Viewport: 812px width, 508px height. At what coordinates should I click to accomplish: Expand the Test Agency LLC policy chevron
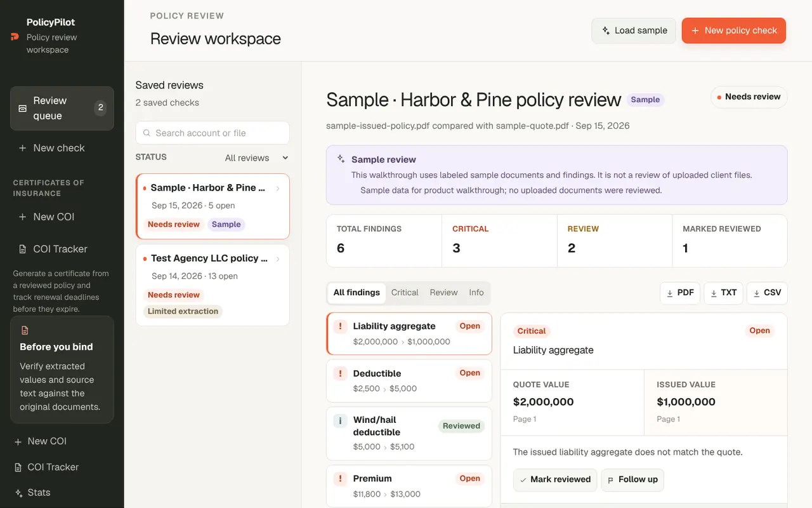pos(278,258)
